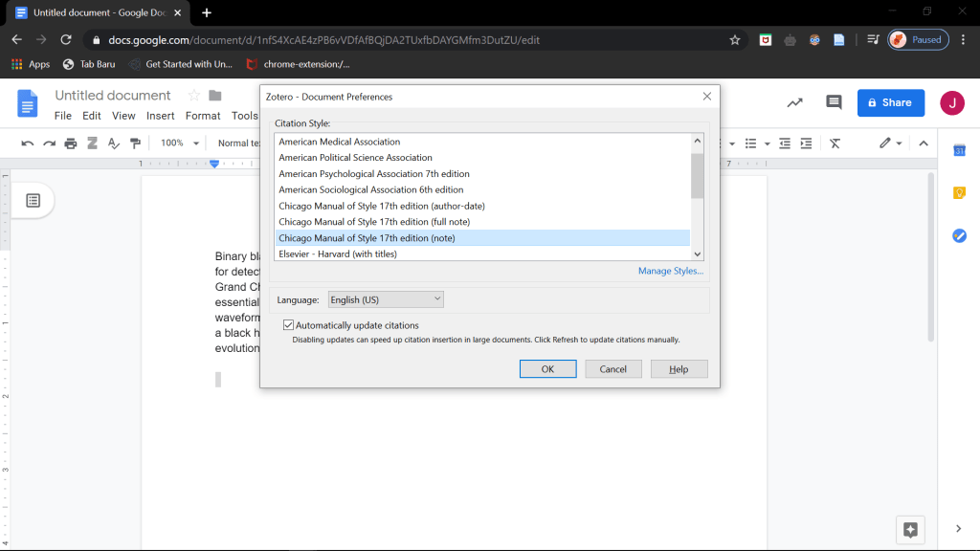Collapse the menus with the up chevron
980x551 pixels.
tap(924, 143)
